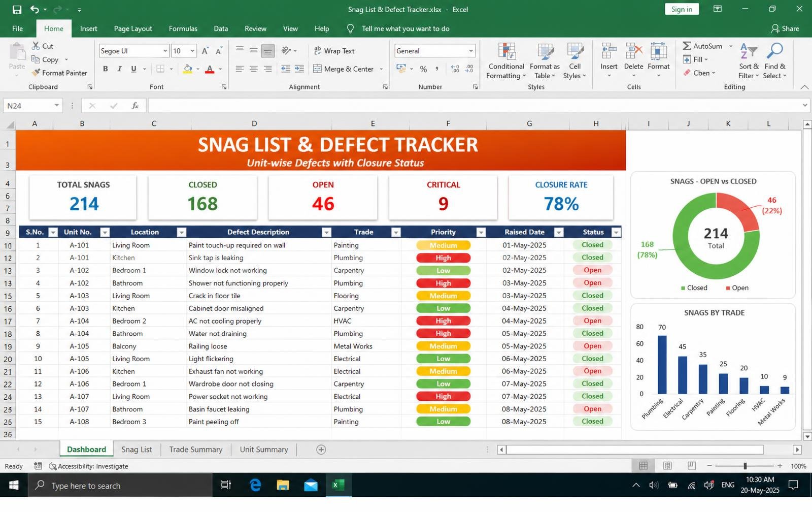Click the Copy icon
The width and height of the screenshot is (812, 512).
(x=36, y=59)
